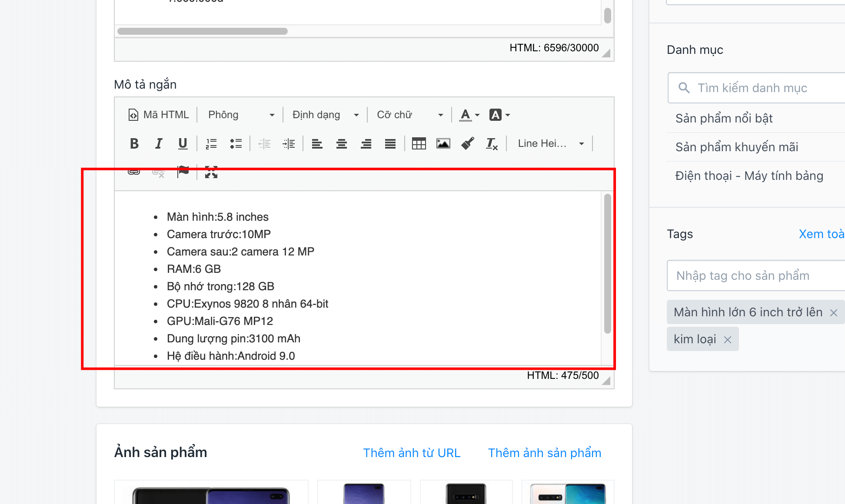This screenshot has height=504, width=845.
Task: Insert a bulleted list
Action: (x=236, y=143)
